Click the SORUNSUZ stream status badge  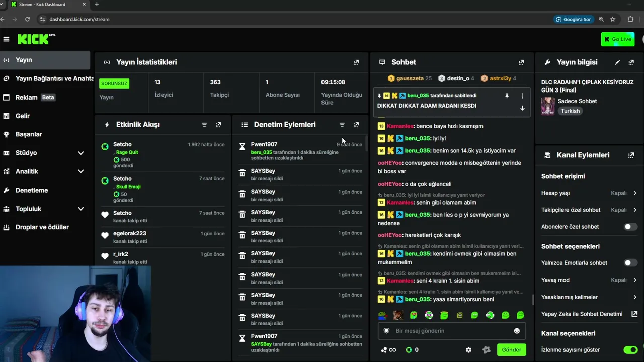click(x=114, y=83)
